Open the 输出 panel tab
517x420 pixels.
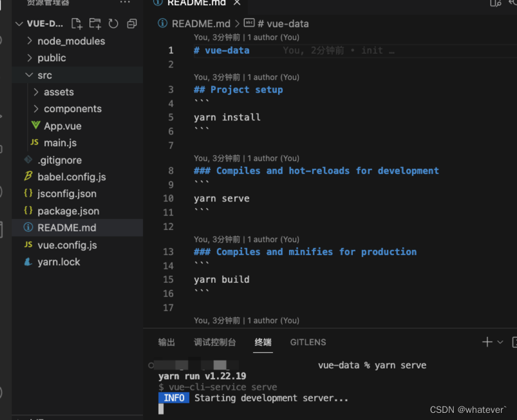167,342
